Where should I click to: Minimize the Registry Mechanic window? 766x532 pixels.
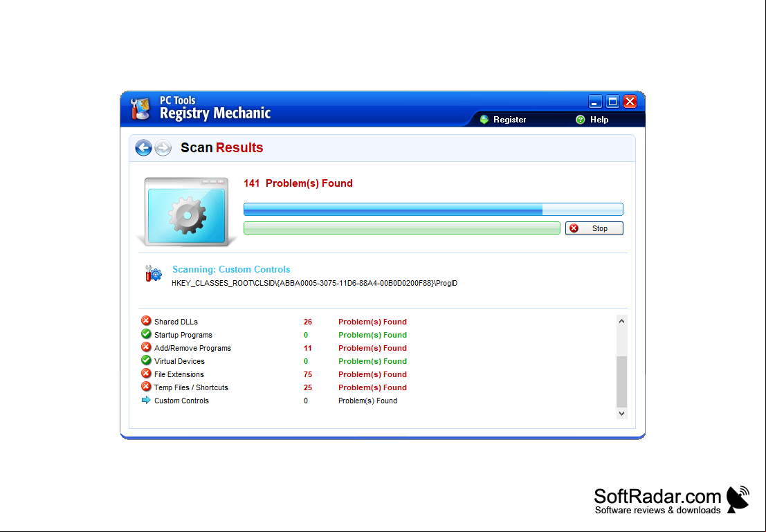coord(594,102)
